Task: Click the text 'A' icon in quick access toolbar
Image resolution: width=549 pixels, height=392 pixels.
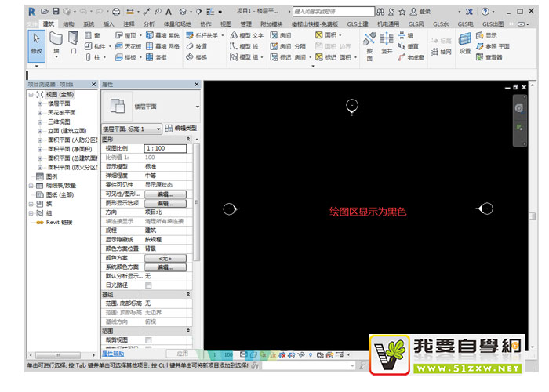Action: [x=169, y=12]
